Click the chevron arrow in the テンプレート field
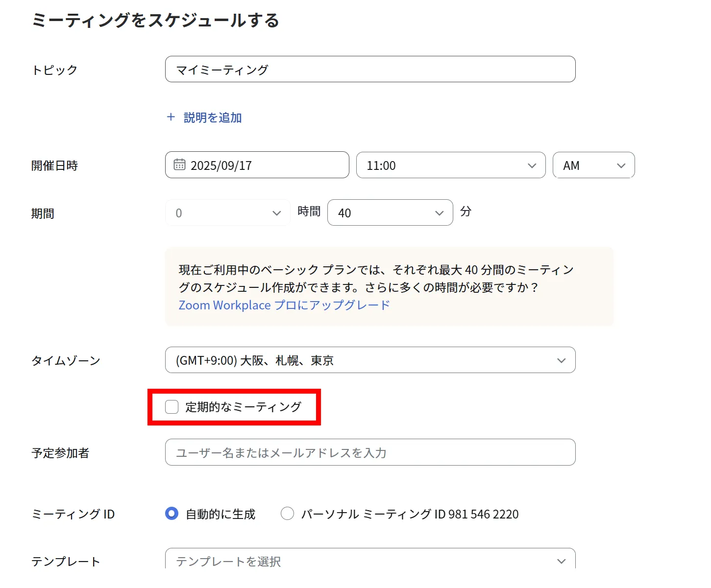 561,561
